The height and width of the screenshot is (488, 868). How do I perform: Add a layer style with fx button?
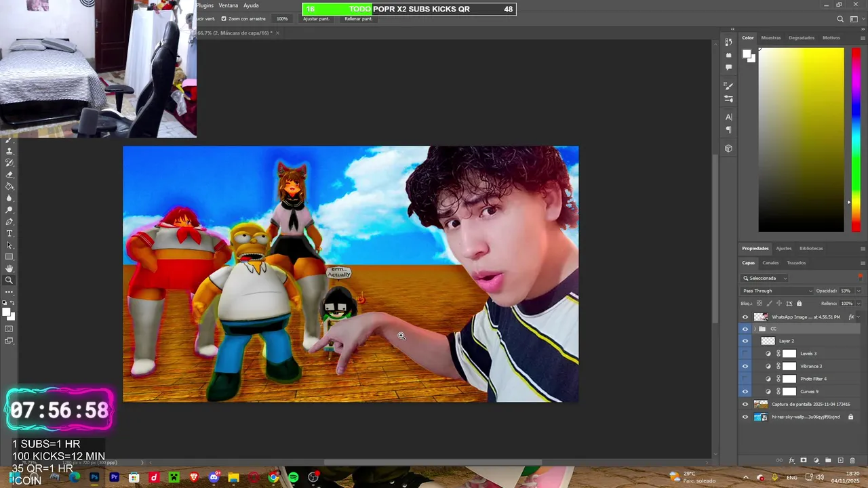pos(792,460)
